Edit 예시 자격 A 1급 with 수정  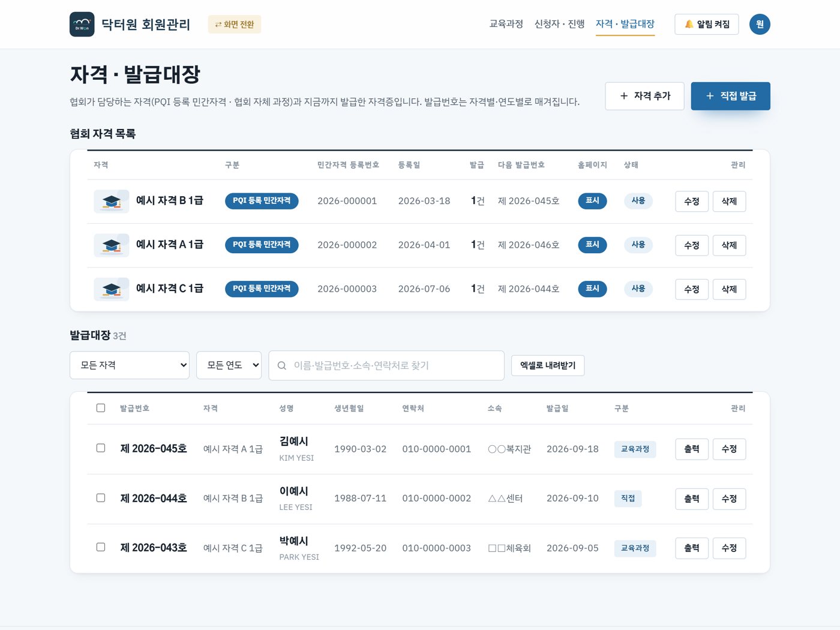692,245
